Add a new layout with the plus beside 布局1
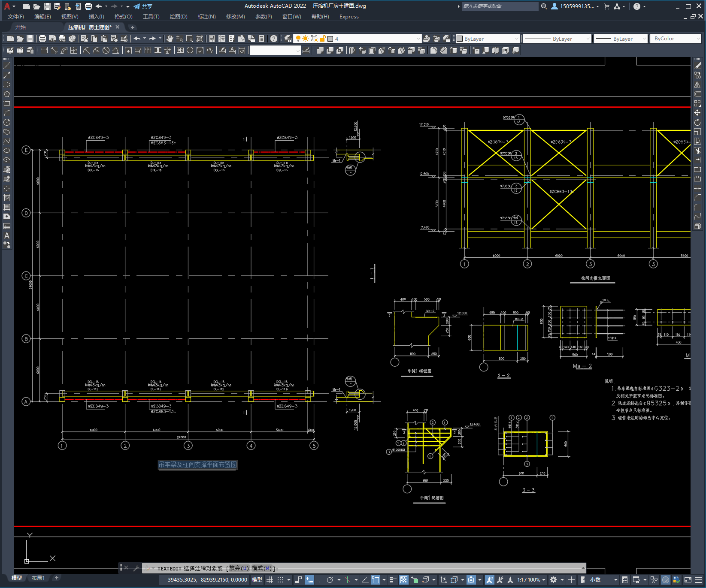Image resolution: width=706 pixels, height=588 pixels. [56, 578]
